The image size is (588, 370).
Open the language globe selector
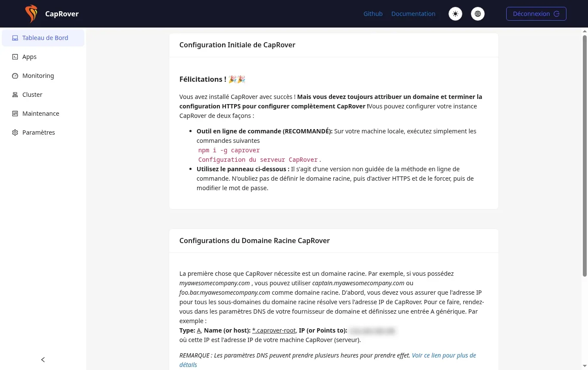coord(478,14)
